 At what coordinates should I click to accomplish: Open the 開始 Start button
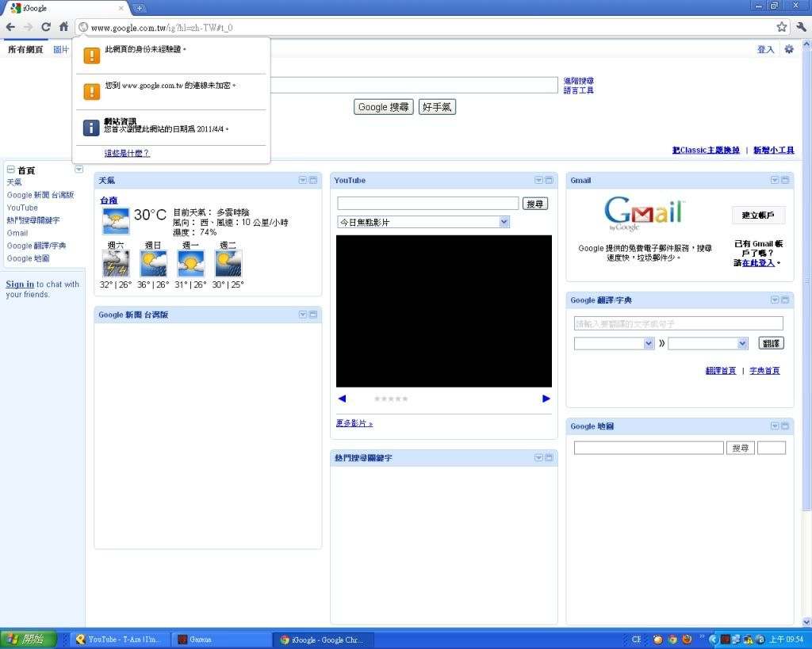point(29,639)
